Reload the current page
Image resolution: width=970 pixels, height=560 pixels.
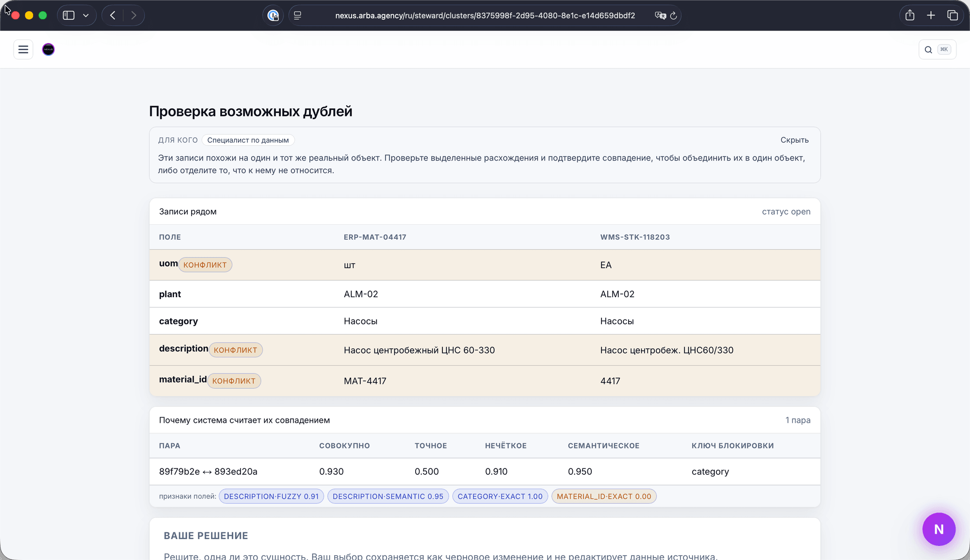[673, 16]
